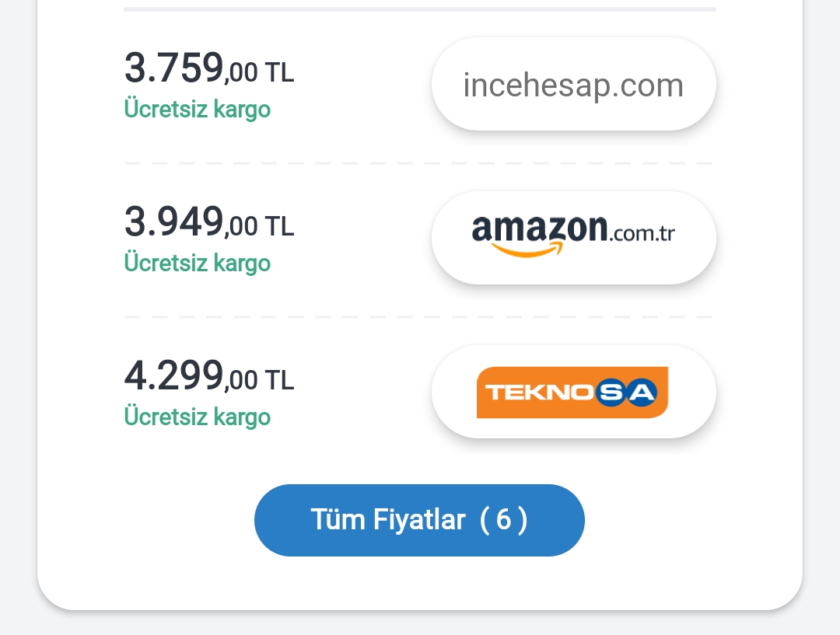Click the TL label beside 3.949,00

[279, 227]
